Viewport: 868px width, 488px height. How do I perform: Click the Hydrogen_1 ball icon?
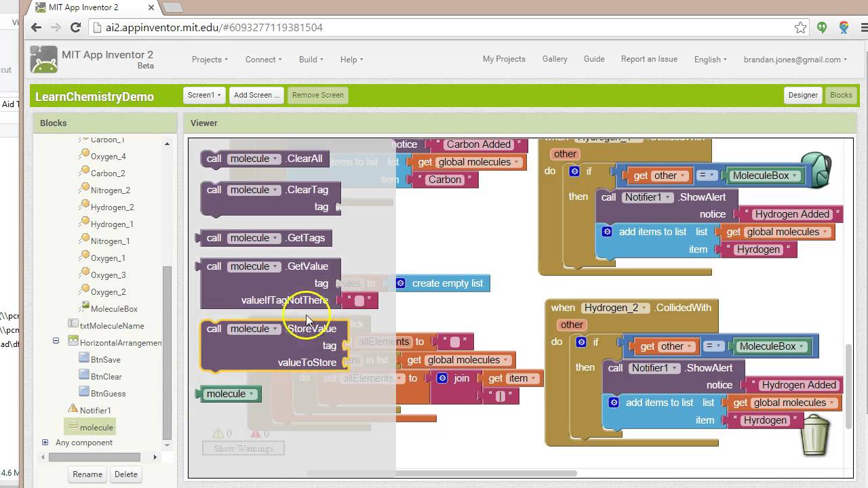[x=85, y=223]
